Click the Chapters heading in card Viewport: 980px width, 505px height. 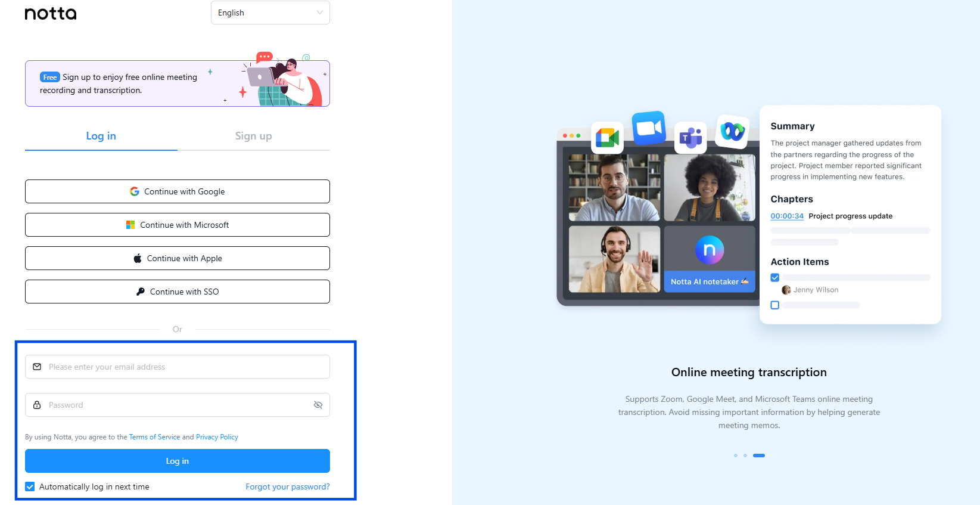792,199
